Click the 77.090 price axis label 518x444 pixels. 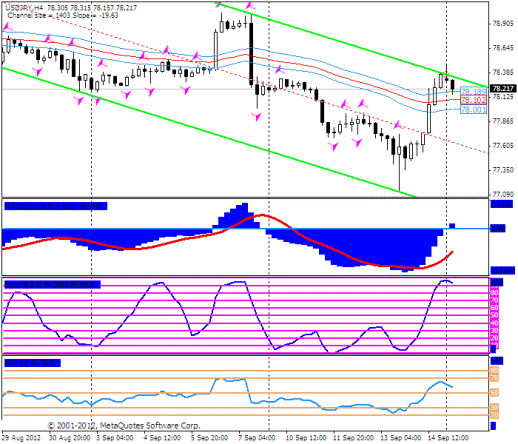point(503,194)
